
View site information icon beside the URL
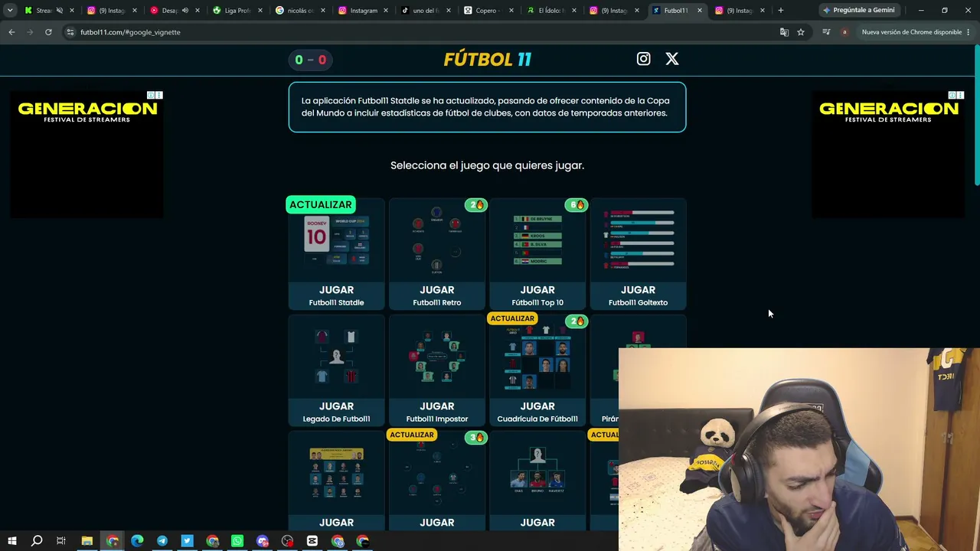tap(70, 32)
